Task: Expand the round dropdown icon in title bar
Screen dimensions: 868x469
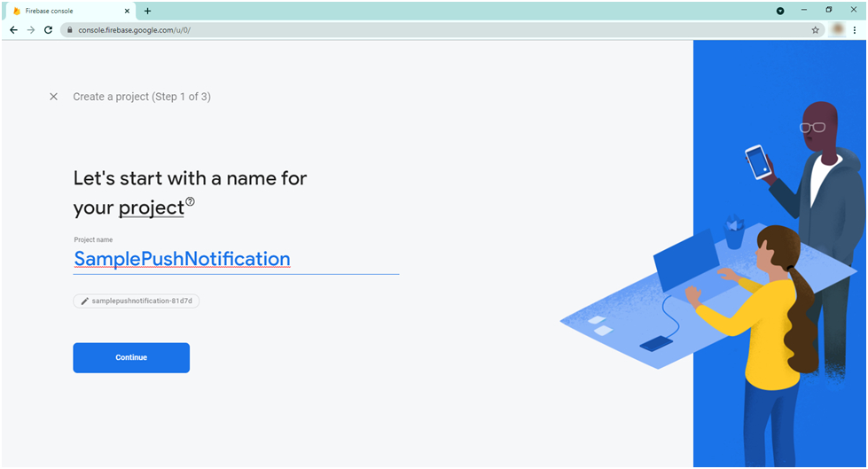Action: 780,11
